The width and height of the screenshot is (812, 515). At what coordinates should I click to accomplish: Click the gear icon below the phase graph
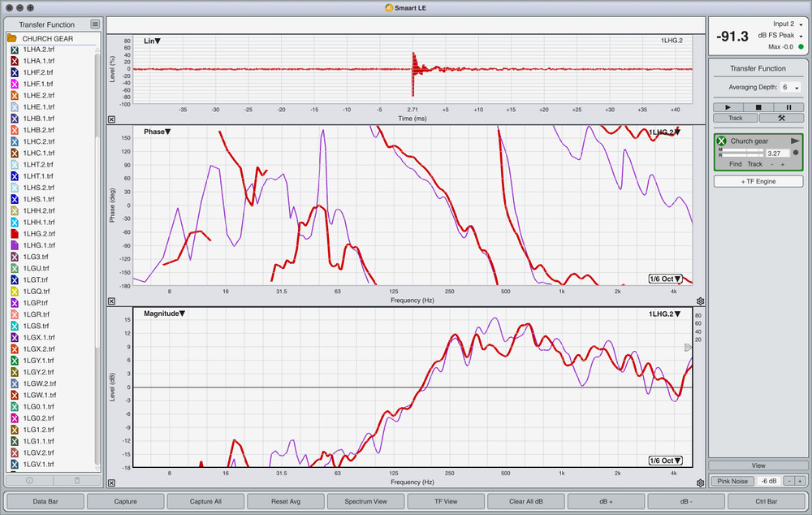click(700, 301)
